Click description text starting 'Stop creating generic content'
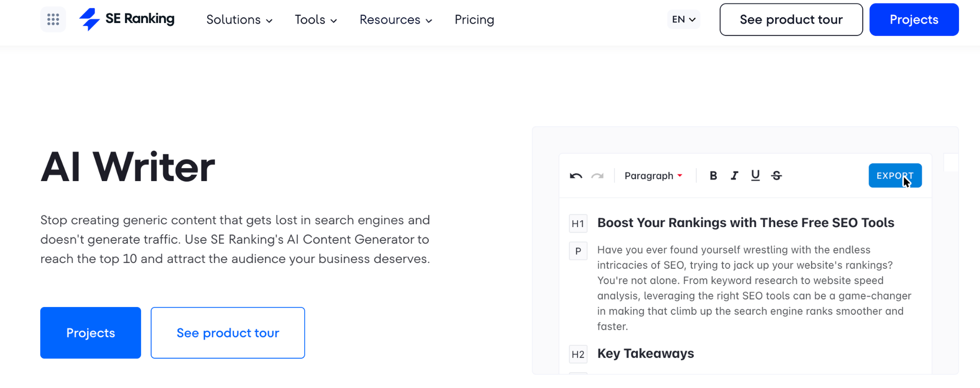980x388 pixels. click(235, 239)
